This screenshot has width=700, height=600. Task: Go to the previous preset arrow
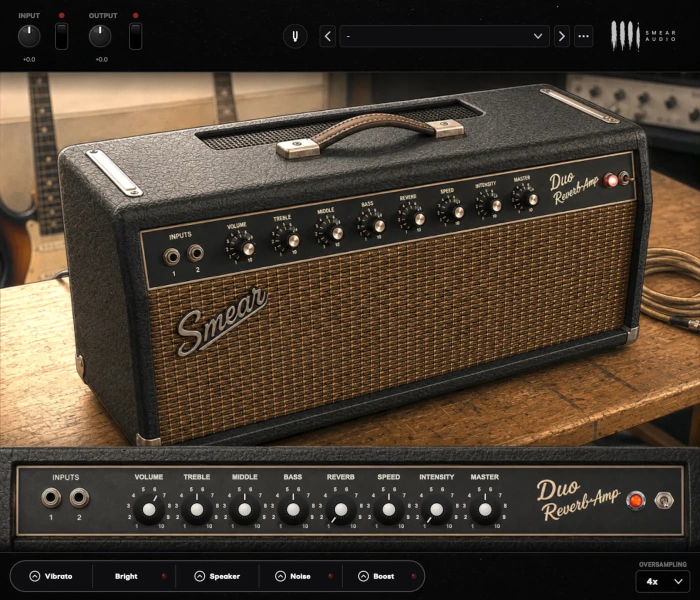327,36
